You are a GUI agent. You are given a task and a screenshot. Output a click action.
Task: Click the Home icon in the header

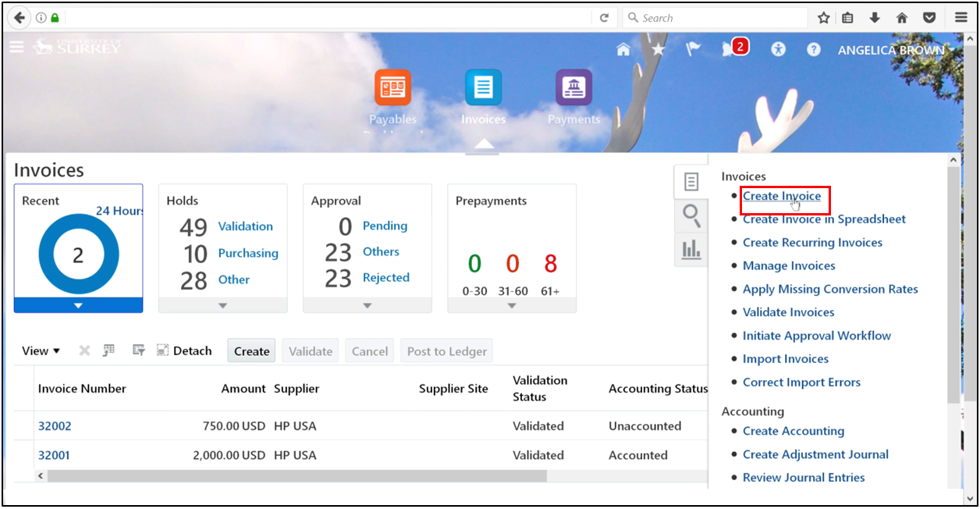point(623,48)
